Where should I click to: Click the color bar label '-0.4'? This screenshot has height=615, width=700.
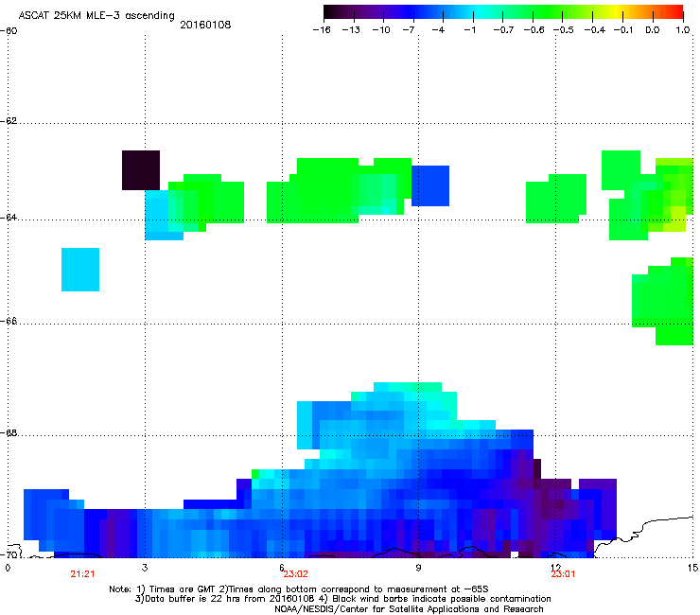595,30
